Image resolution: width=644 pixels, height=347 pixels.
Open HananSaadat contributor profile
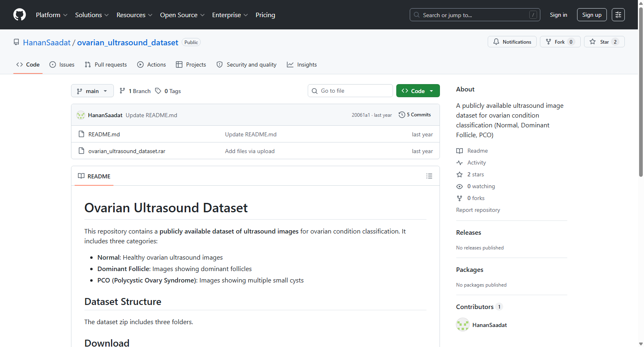[490, 325]
